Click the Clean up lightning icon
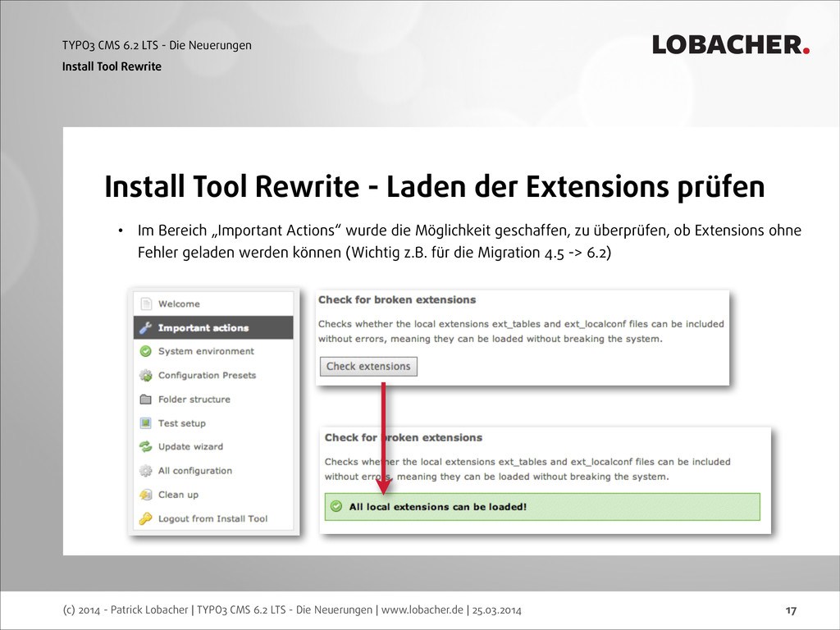The image size is (840, 630). tap(146, 495)
